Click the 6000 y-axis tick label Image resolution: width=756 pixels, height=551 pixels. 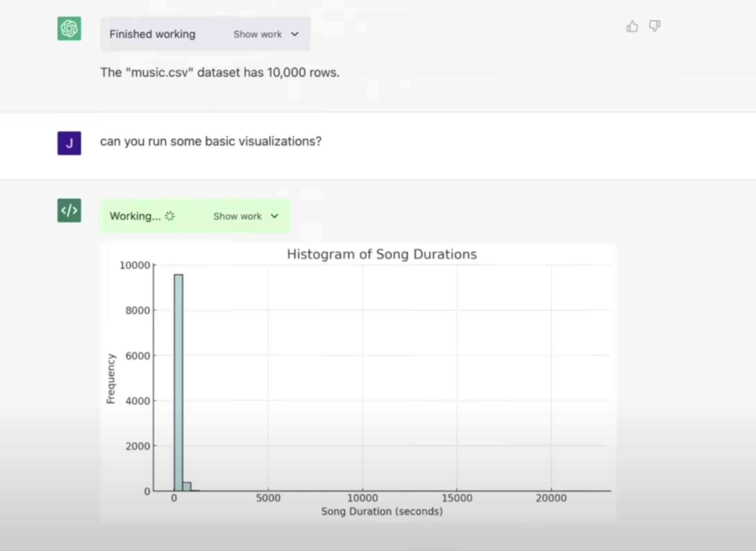pyautogui.click(x=138, y=356)
